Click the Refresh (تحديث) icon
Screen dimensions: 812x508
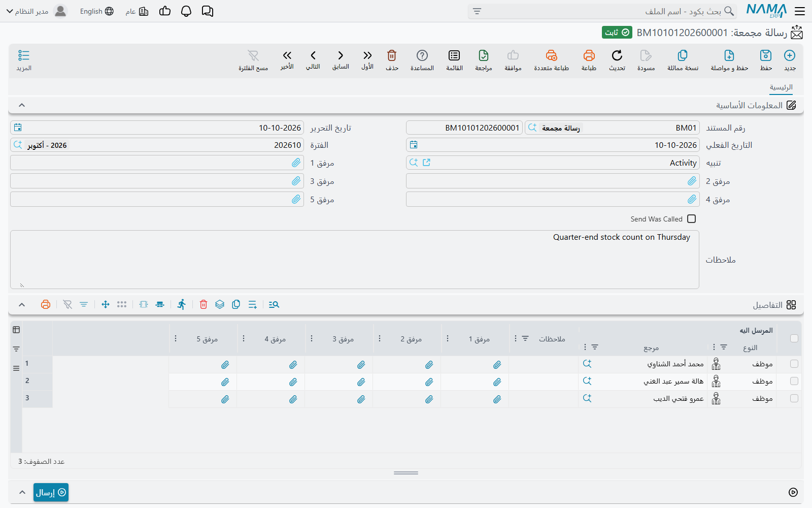(617, 55)
